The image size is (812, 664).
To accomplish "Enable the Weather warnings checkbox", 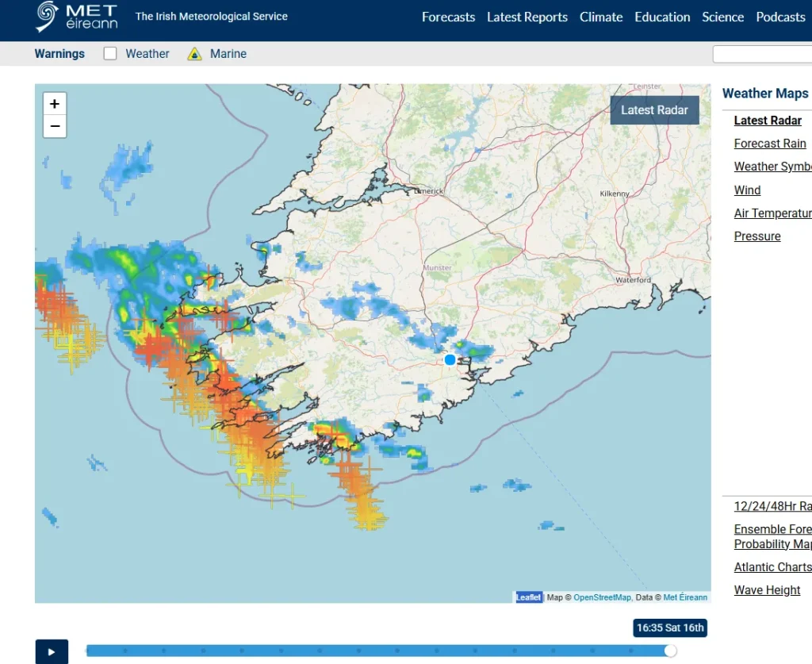I will [x=109, y=54].
